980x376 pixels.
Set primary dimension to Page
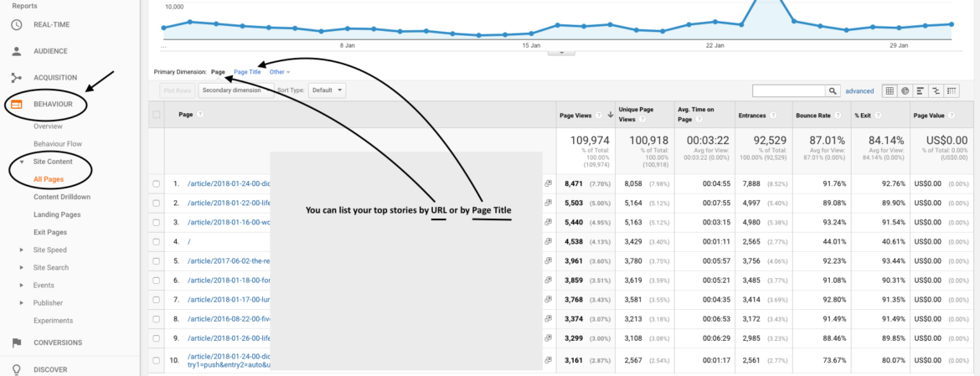click(x=218, y=73)
